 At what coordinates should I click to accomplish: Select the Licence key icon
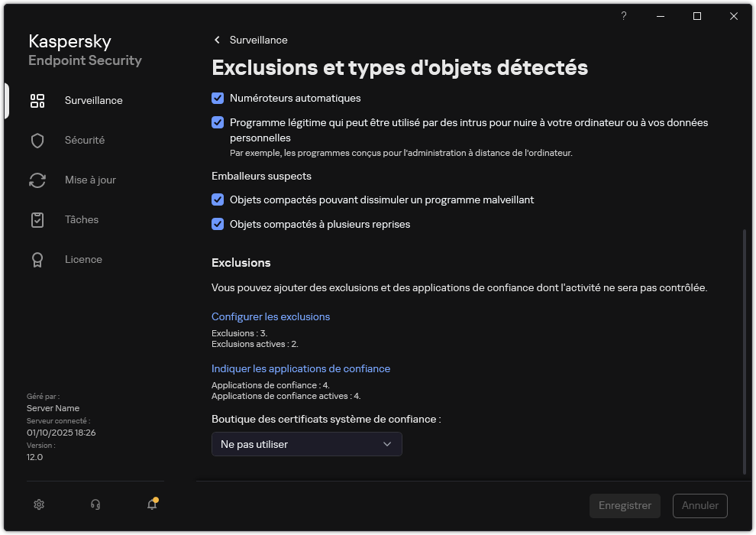coord(37,259)
